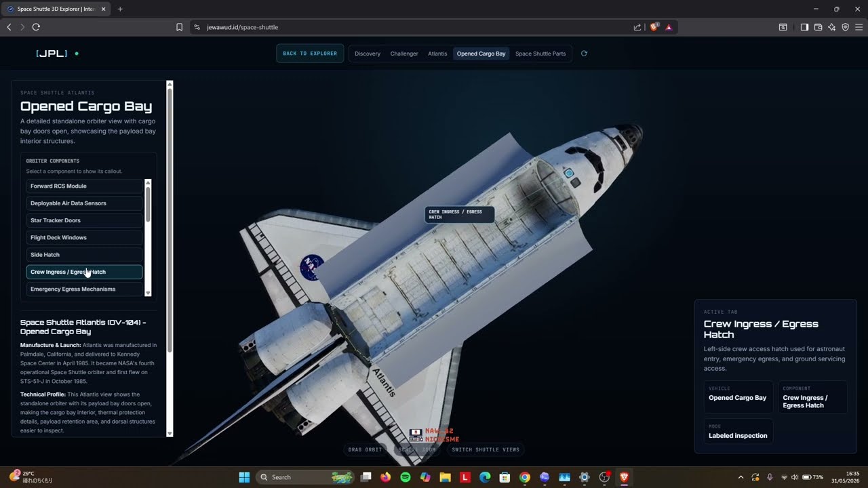Open a new tab with the plus icon
Viewport: 868px width, 488px height.
coord(120,9)
